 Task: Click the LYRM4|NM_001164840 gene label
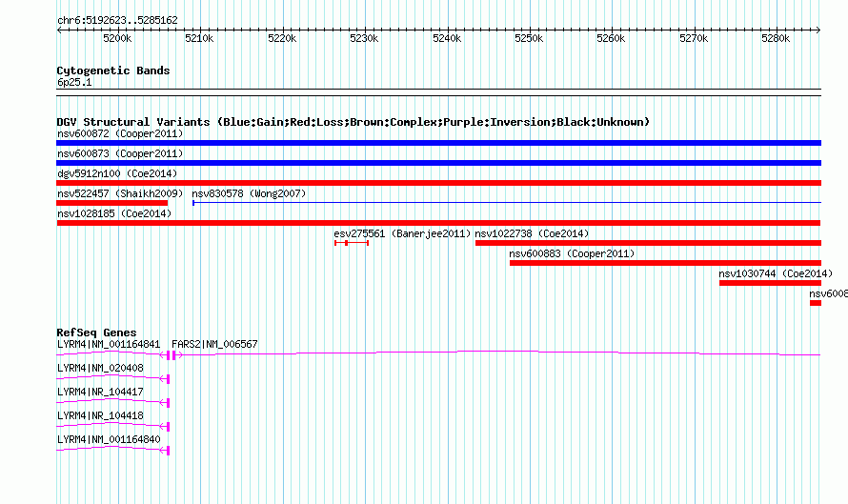click(109, 439)
